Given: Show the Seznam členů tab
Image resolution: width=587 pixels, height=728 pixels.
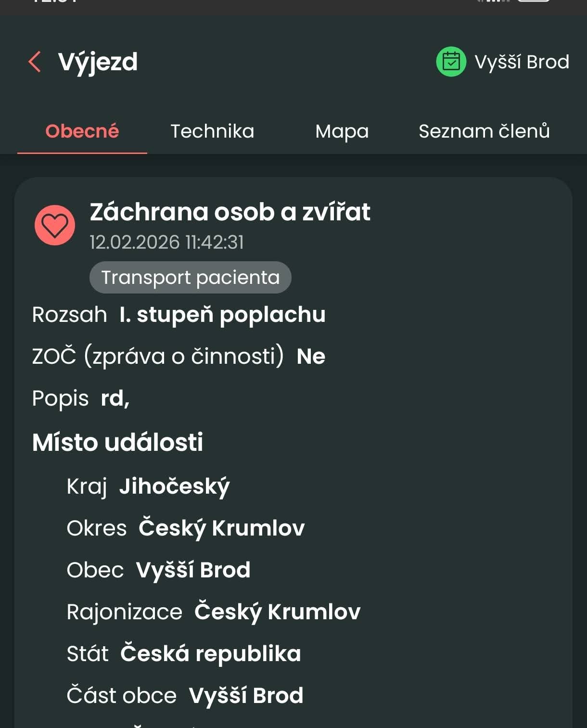Looking at the screenshot, I should click(x=484, y=131).
